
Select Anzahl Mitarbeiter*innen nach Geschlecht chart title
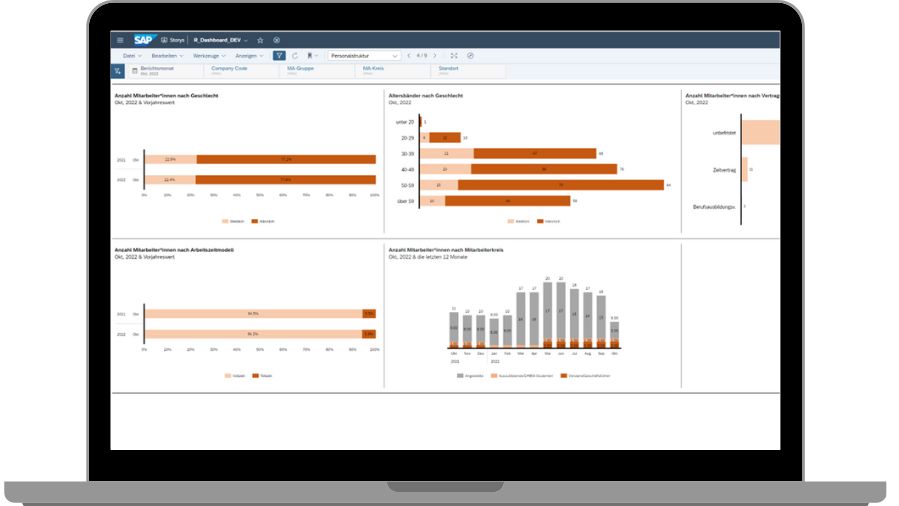pos(166,96)
